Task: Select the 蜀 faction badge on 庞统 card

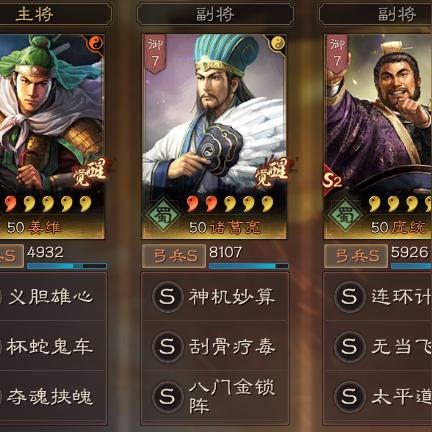Action: click(345, 215)
